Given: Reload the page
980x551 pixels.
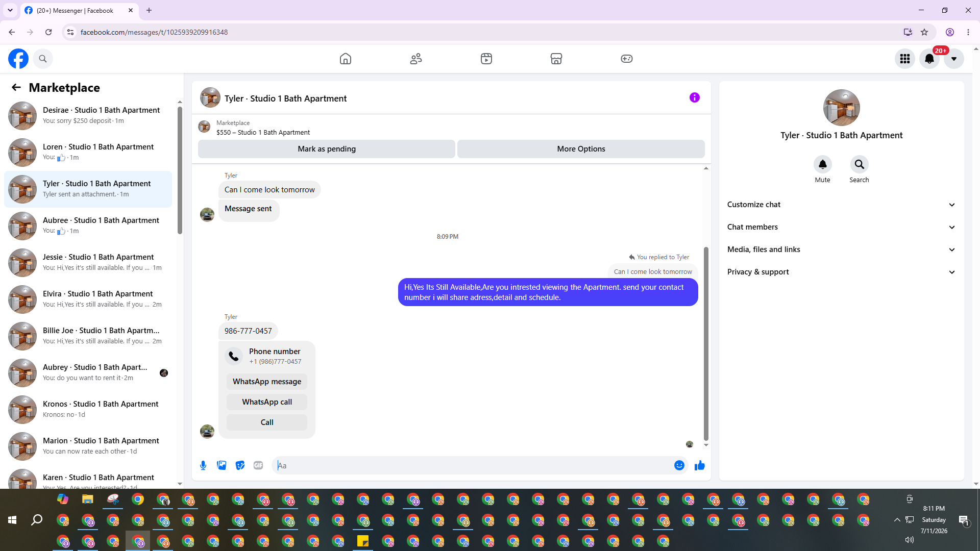Looking at the screenshot, I should click(x=48, y=32).
